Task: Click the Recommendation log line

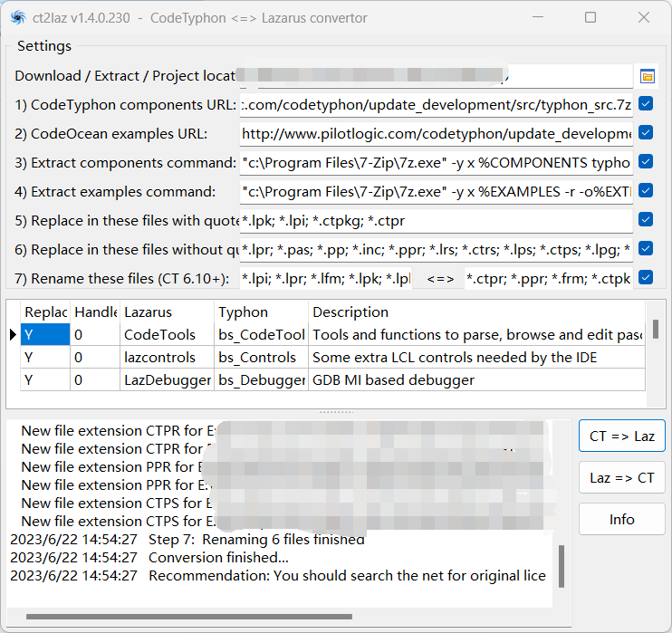Action: (x=278, y=576)
